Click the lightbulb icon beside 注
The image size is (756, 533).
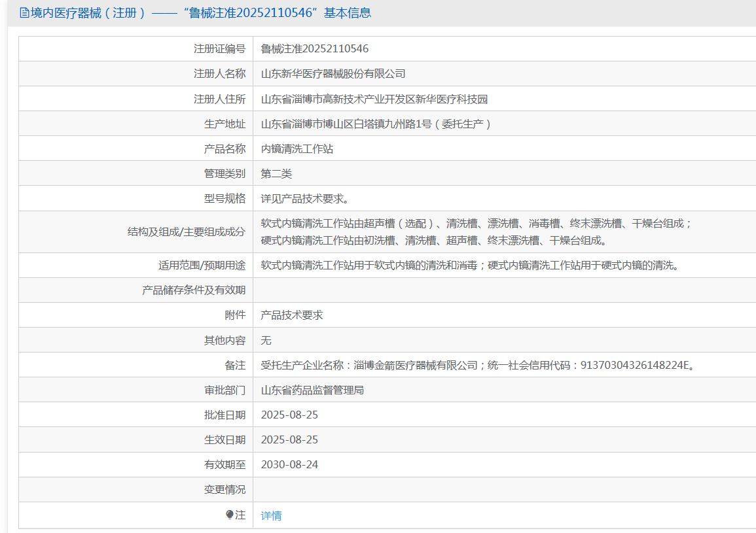(230, 515)
